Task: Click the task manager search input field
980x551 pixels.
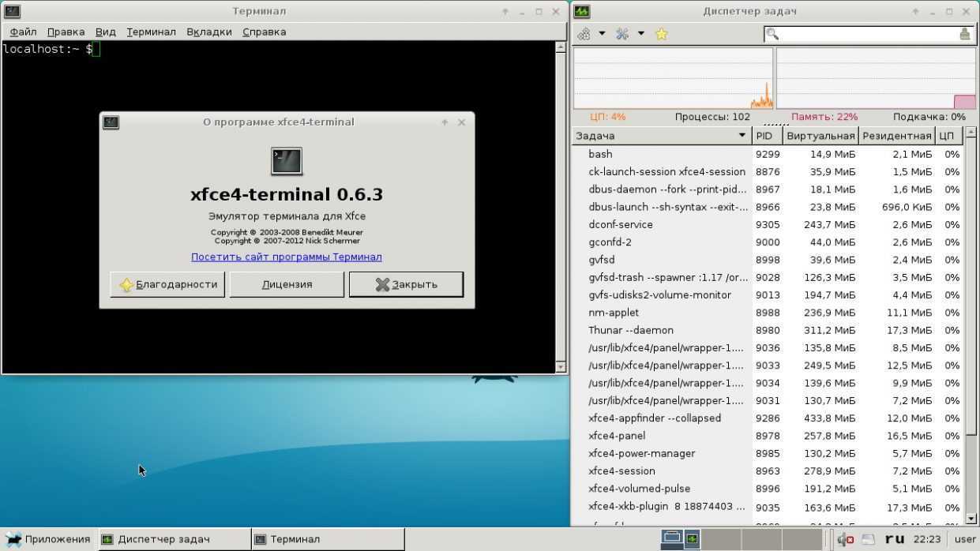Action: pyautogui.click(x=866, y=34)
